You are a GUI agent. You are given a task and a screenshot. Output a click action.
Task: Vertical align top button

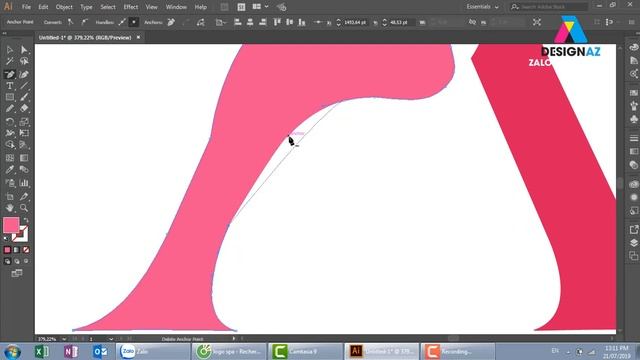coord(277,22)
